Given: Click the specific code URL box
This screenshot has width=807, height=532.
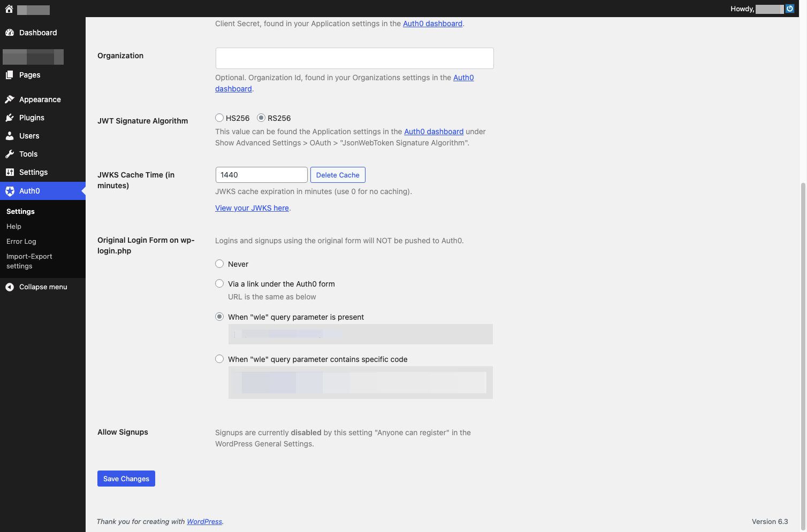Looking at the screenshot, I should pyautogui.click(x=361, y=383).
